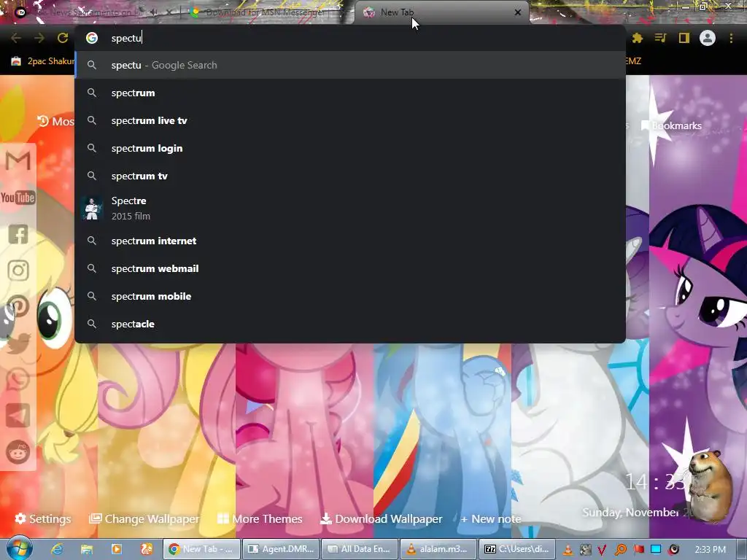Launch Windows Media Player from taskbar
747x560 pixels.
pyautogui.click(x=116, y=549)
